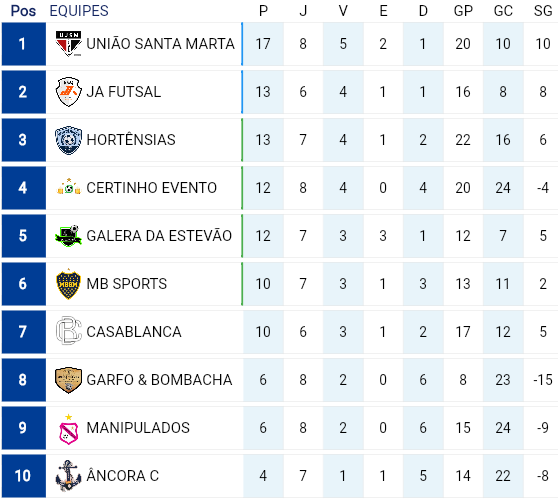
Task: Click the Manipulados pink shield logo
Action: (69, 429)
